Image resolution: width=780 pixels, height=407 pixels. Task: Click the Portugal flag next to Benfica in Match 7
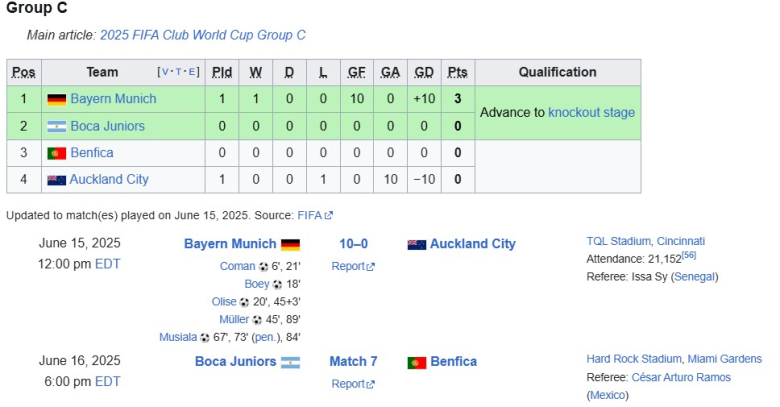[x=417, y=363]
